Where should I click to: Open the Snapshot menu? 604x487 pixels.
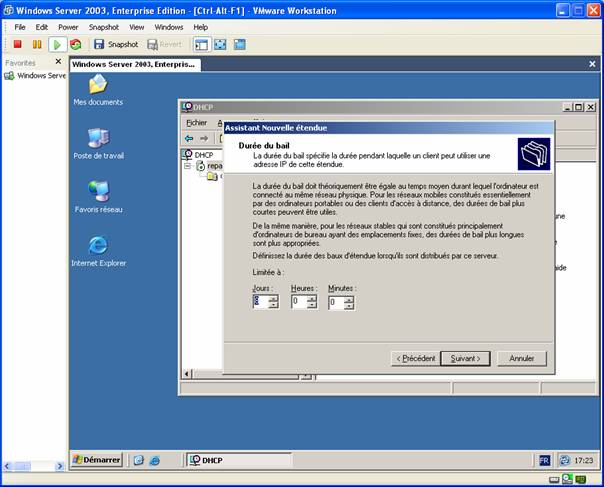click(104, 27)
